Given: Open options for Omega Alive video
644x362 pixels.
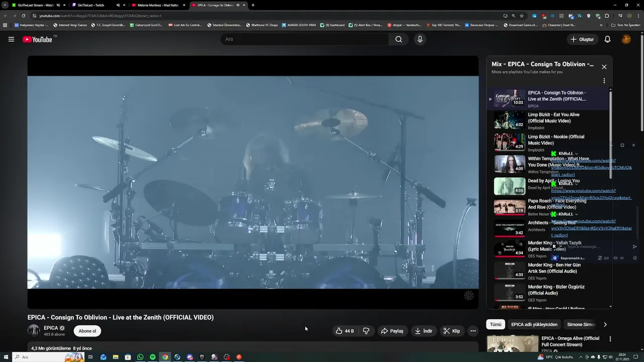Looking at the screenshot, I should coord(610,339).
